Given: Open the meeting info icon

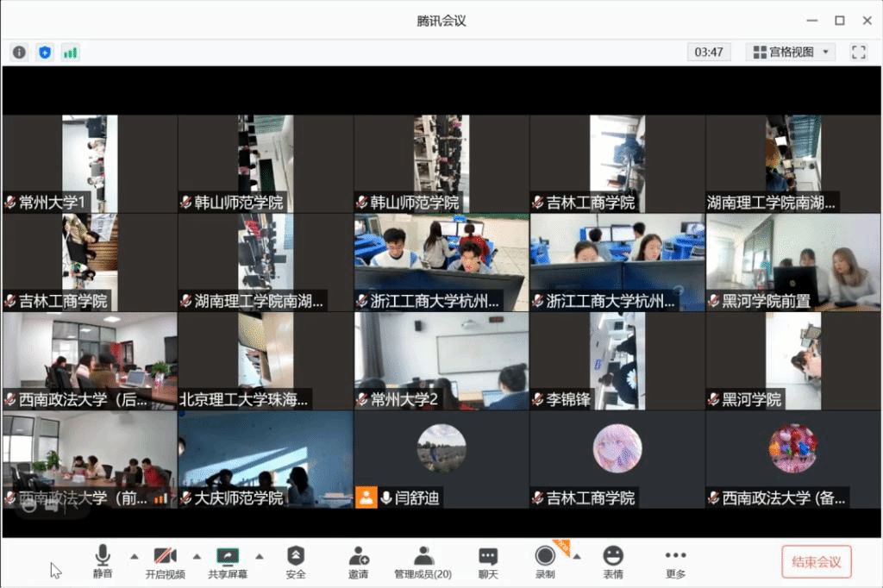Looking at the screenshot, I should click(x=19, y=52).
